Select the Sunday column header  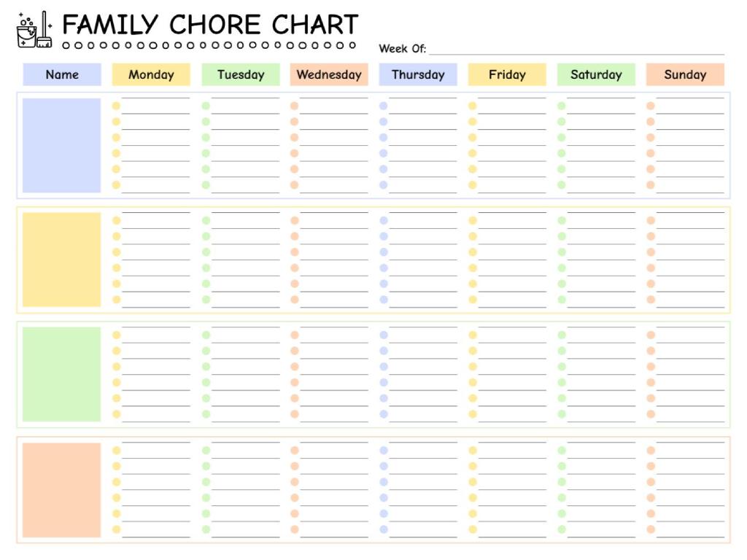coord(685,74)
